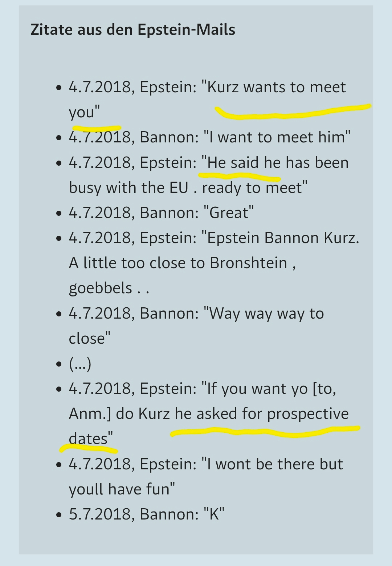Viewport: 392px width, 566px height.
Task: Click the long yellow highlight below the first quote
Action: [290, 113]
